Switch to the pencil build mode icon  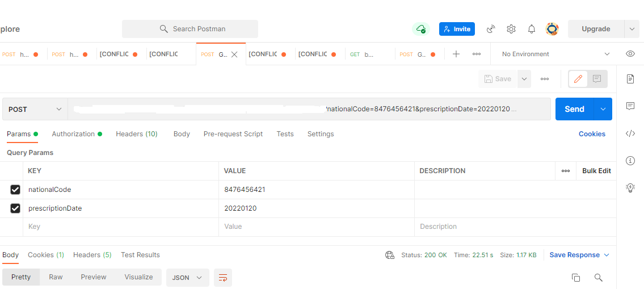pyautogui.click(x=578, y=79)
